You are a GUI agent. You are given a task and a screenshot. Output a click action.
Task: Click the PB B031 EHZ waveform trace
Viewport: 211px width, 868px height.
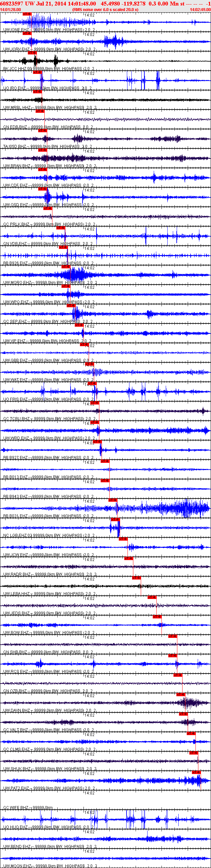[x=105, y=508]
